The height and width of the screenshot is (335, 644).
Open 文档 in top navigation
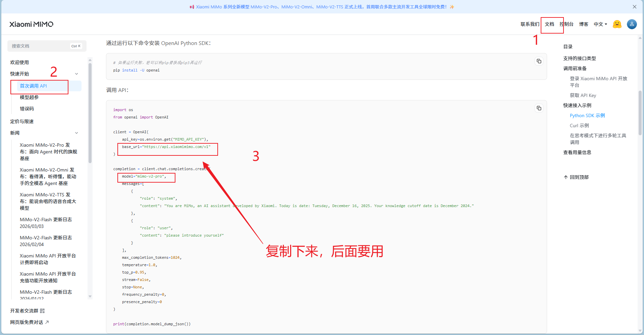point(549,24)
